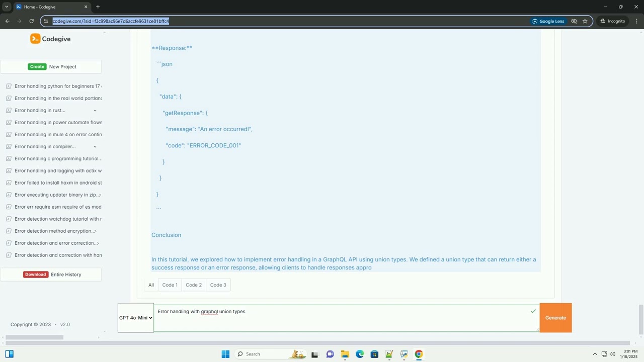This screenshot has height=362, width=644.
Task: Reload the page with the refresh icon
Action: pyautogui.click(x=31, y=21)
